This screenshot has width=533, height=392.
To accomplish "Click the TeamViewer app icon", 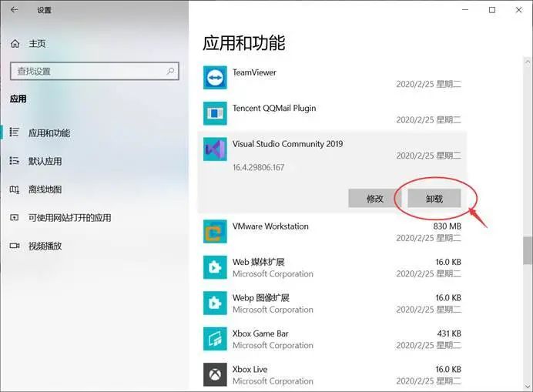I will coord(214,78).
